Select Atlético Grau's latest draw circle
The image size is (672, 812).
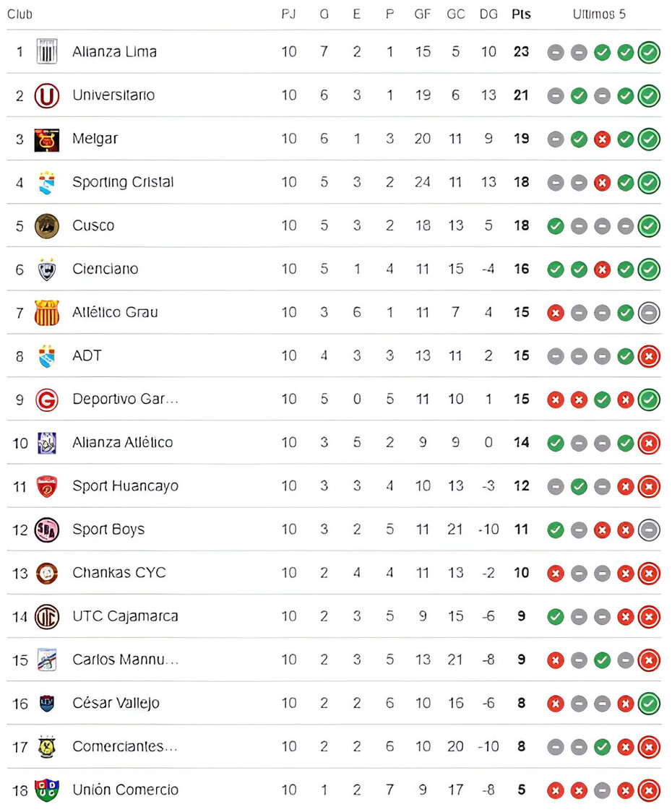tap(649, 313)
